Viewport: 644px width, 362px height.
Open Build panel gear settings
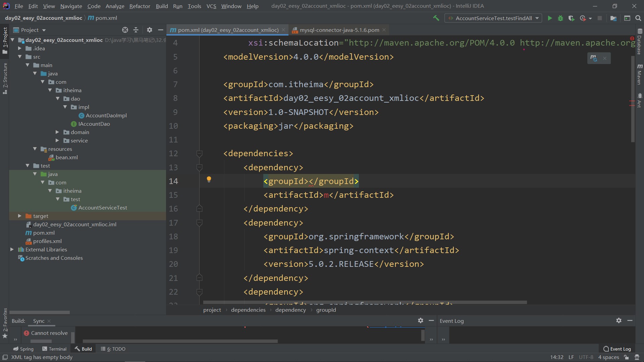421,320
